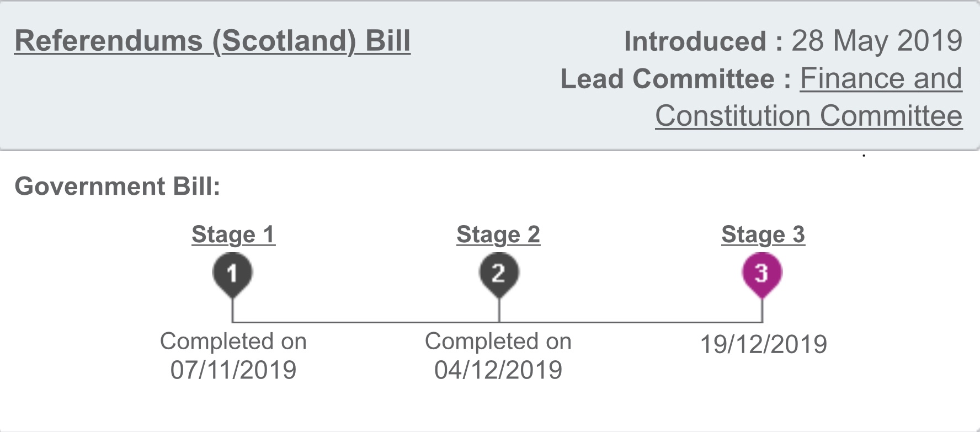This screenshot has width=980, height=432.
Task: Select the magenta number 3 pin icon
Action: (761, 274)
